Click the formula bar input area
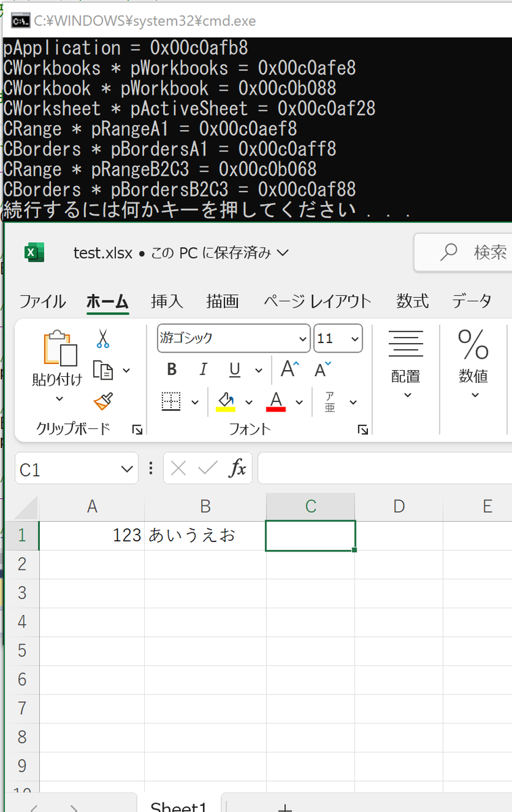The image size is (512, 812). click(385, 469)
